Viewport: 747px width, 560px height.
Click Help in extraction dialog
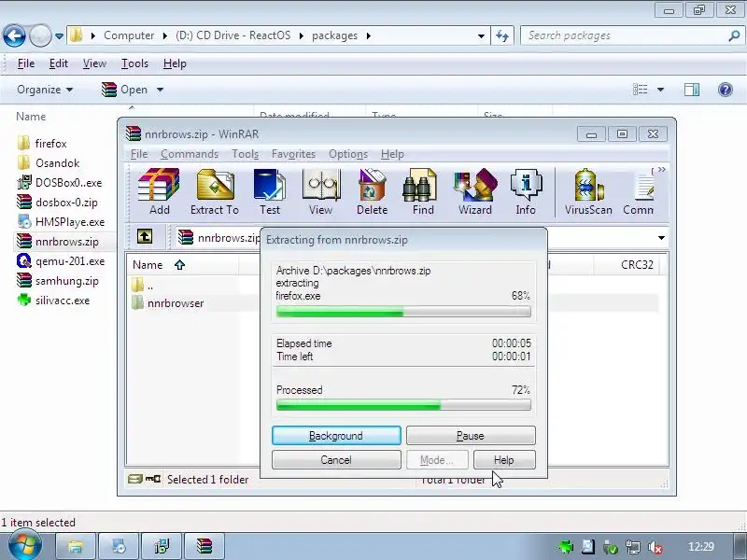(x=504, y=460)
